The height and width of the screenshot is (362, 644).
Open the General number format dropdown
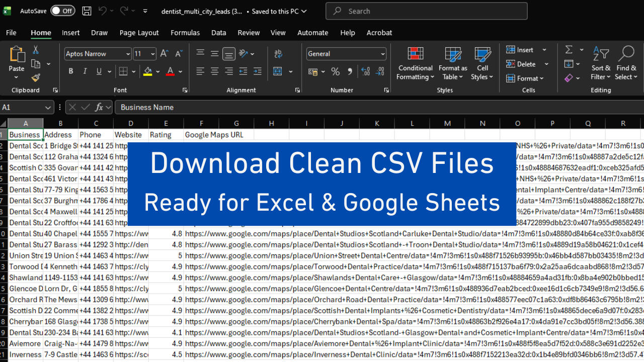(x=383, y=54)
